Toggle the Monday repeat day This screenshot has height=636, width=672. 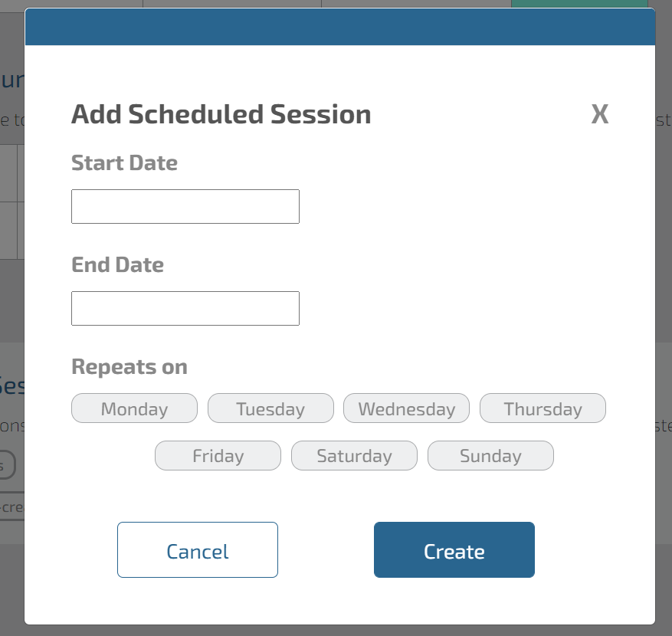134,408
